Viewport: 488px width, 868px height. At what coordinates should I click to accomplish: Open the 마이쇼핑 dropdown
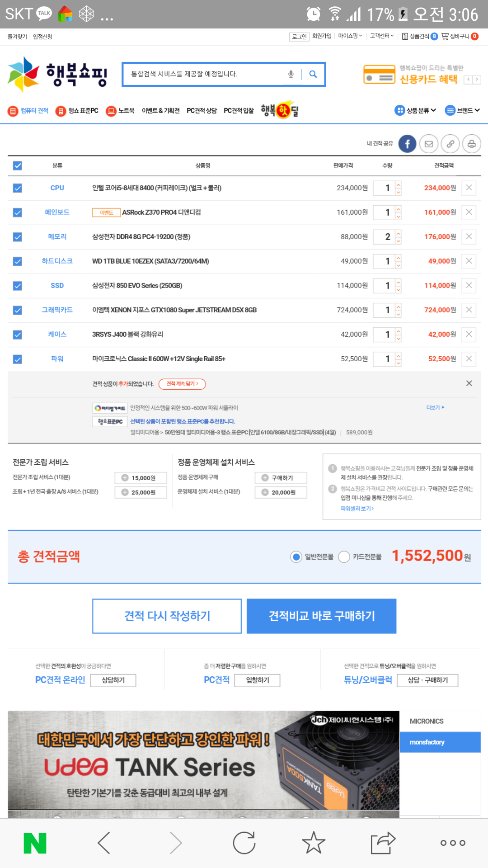pyautogui.click(x=350, y=36)
